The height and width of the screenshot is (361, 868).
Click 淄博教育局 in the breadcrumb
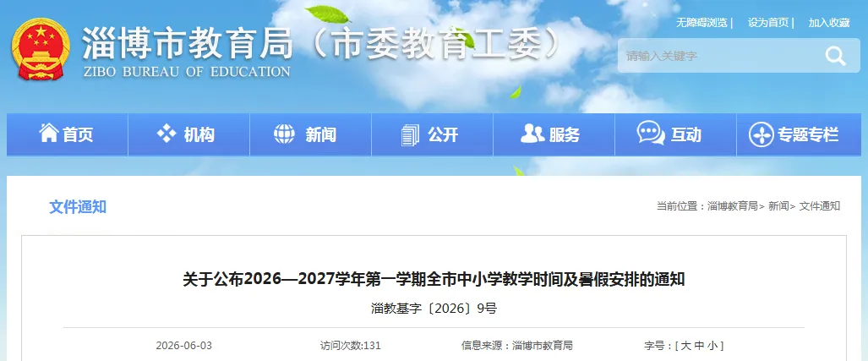click(733, 206)
